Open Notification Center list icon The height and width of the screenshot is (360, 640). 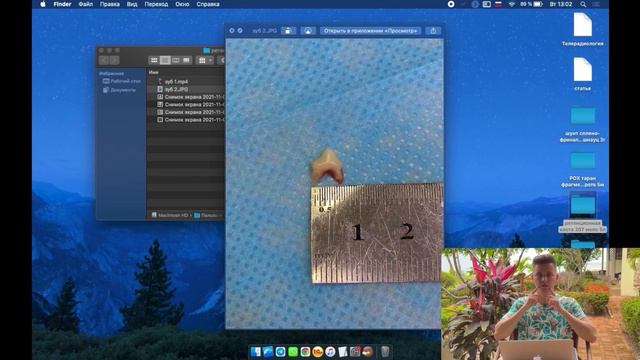[x=596, y=4]
